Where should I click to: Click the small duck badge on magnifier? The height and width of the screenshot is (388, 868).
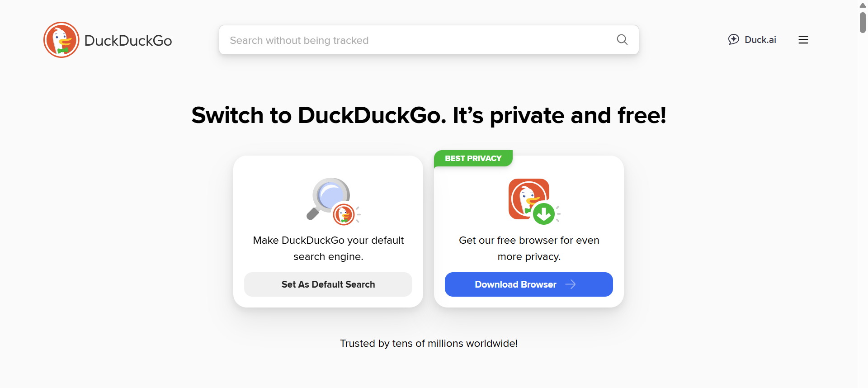[344, 214]
